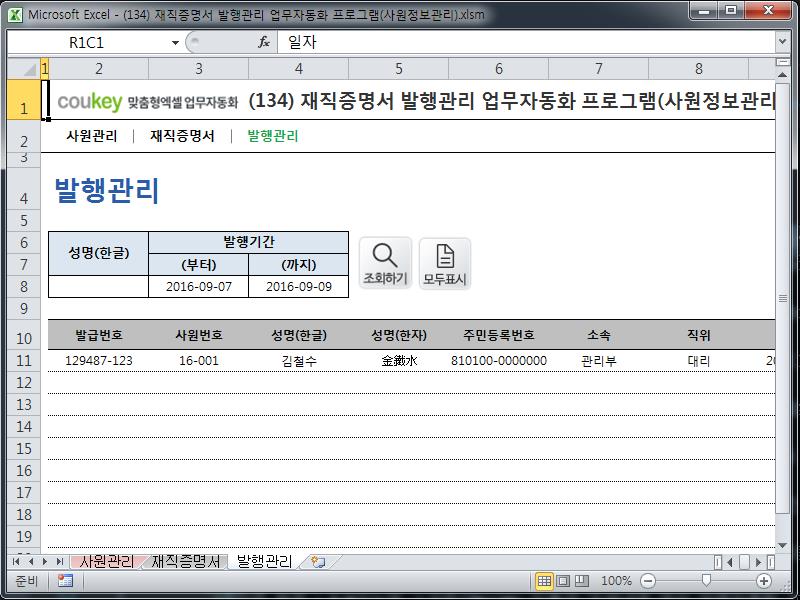This screenshot has height=600, width=800.
Task: Switch to the 재직증명서 sheet tab
Action: 186,561
